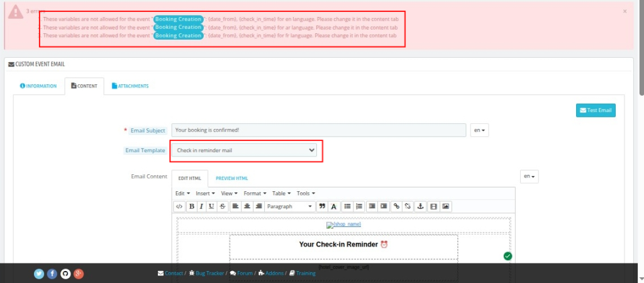This screenshot has width=644, height=283.
Task: Open the GitHub icon in footer
Action: (65, 274)
